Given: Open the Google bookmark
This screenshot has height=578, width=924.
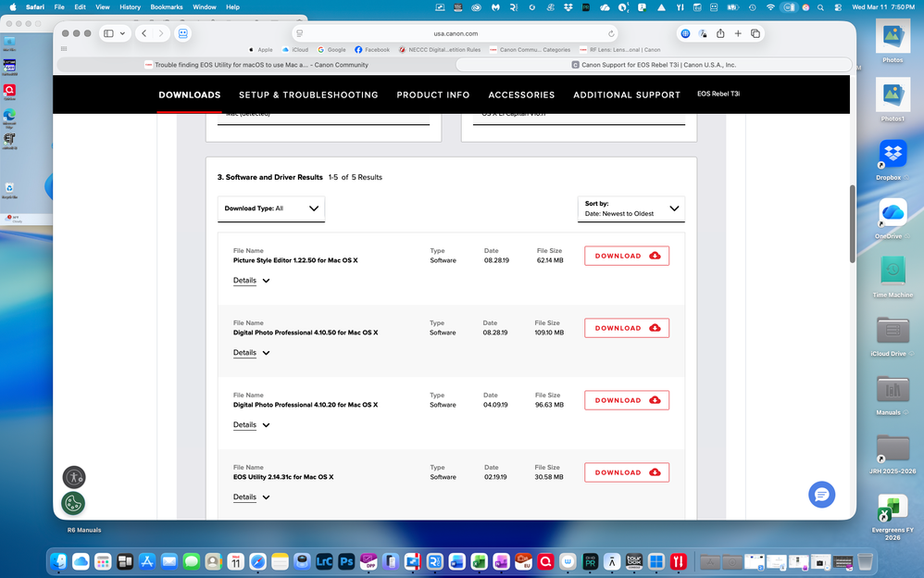Looking at the screenshot, I should pos(331,50).
